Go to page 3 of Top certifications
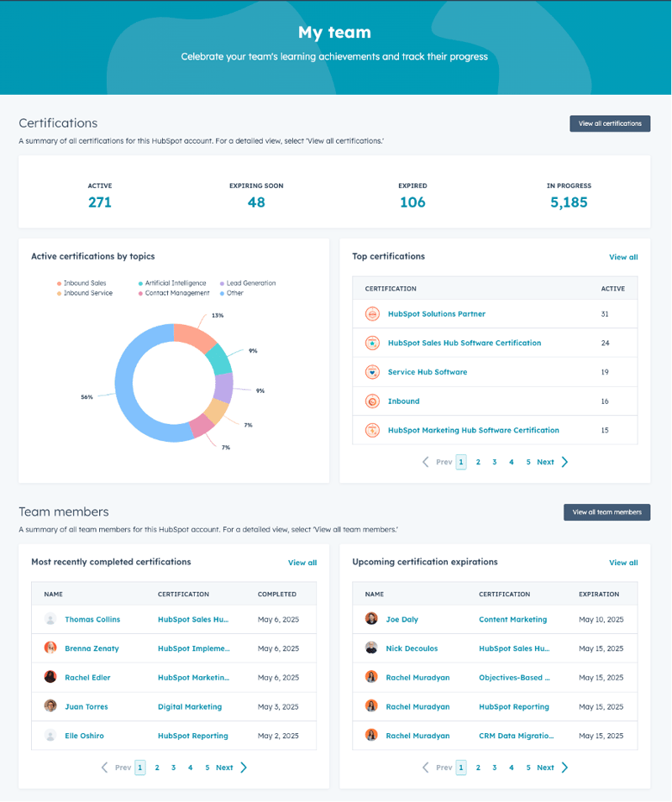This screenshot has height=802, width=672. (495, 463)
